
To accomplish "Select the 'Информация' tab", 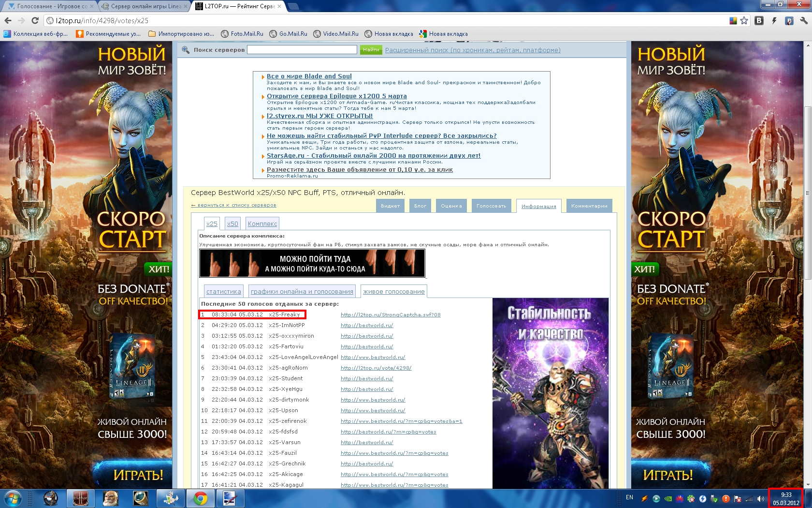I will (538, 206).
